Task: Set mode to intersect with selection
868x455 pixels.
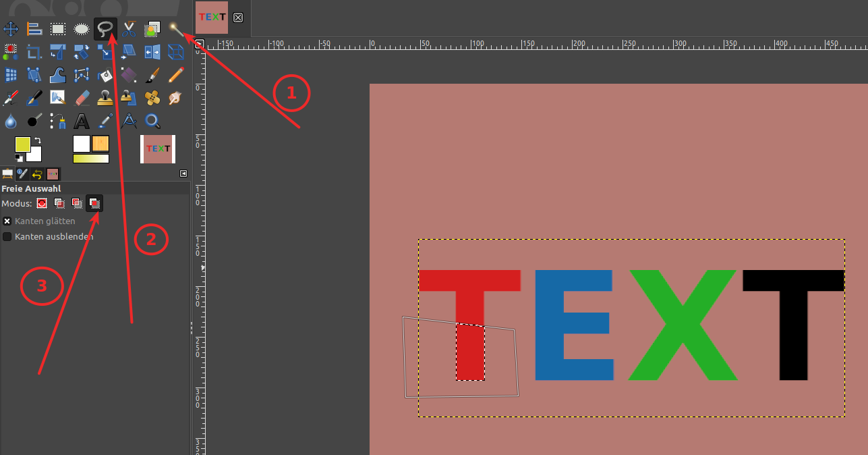Action: 95,203
